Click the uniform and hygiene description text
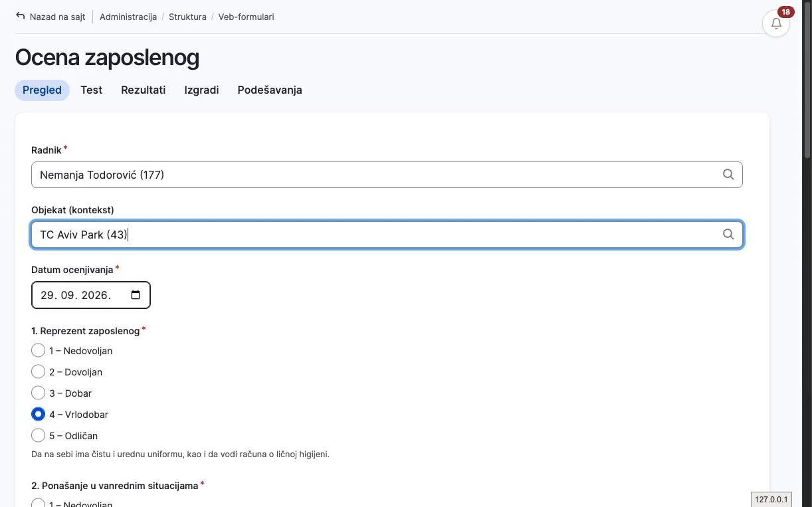This screenshot has width=812, height=507. 180,455
